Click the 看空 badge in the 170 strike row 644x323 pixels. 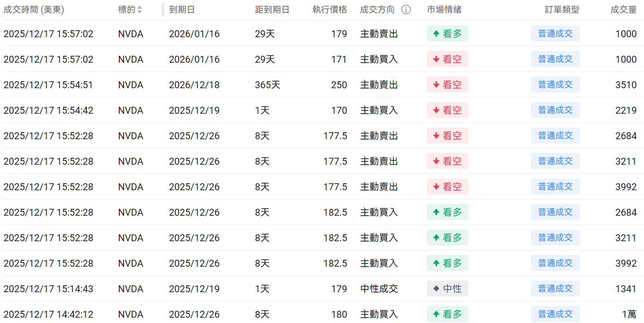447,110
